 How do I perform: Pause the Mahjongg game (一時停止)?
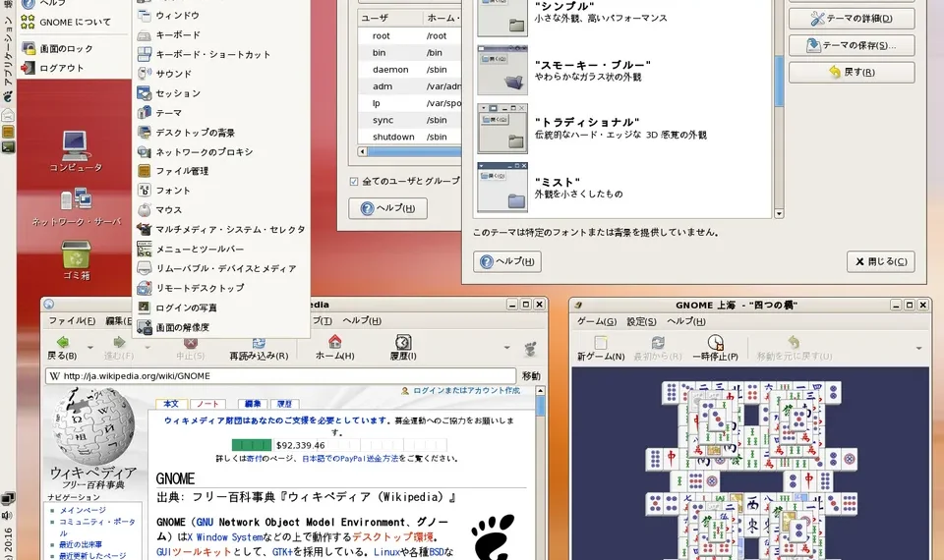715,347
